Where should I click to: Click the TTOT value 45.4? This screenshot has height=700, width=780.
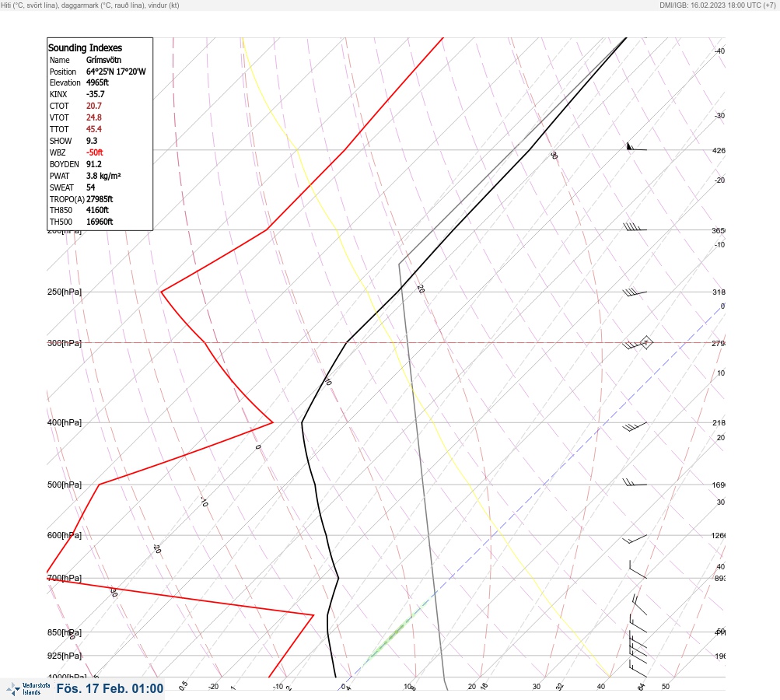pos(94,129)
